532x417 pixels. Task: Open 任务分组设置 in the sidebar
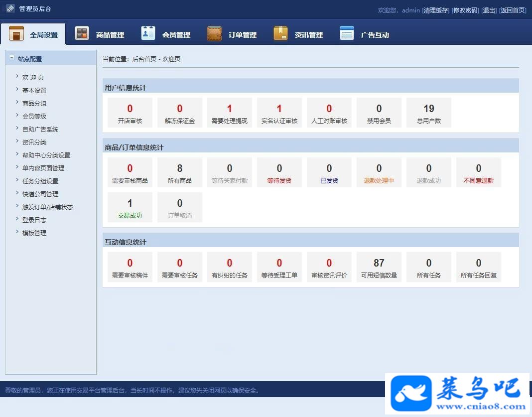tap(40, 181)
